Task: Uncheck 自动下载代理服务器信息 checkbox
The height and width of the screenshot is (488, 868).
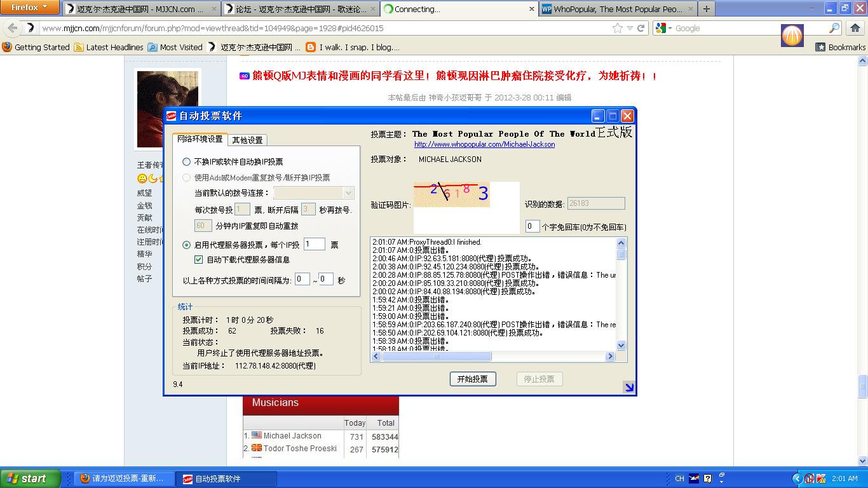Action: click(x=198, y=259)
